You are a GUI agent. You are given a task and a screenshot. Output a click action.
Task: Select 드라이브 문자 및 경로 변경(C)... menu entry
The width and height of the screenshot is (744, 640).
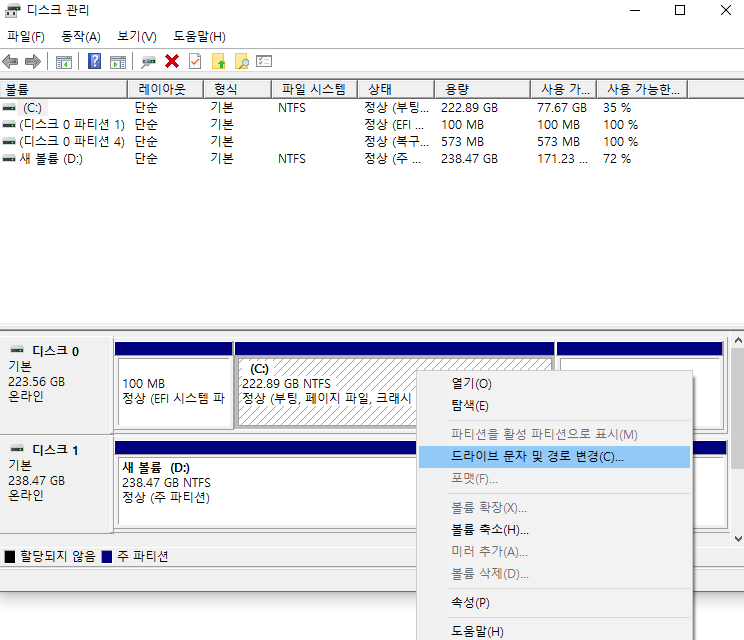pos(554,456)
